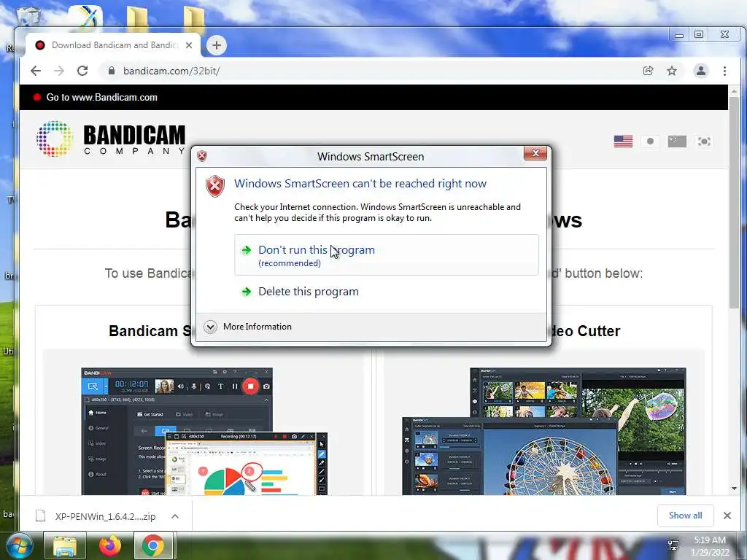Click Bandicut video cutter screenshot thumbnail
747x560 pixels.
[x=544, y=432]
